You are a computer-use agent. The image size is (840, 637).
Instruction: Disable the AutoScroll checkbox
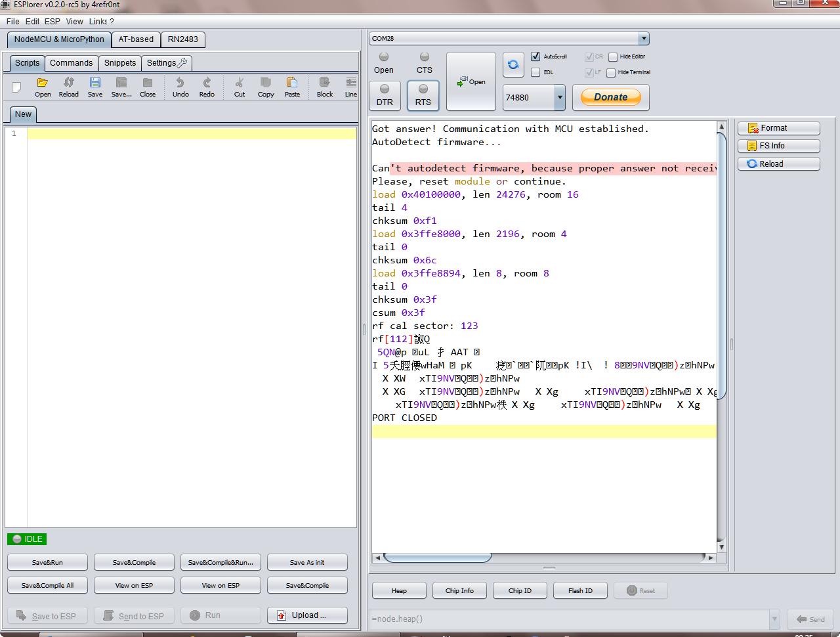point(535,56)
